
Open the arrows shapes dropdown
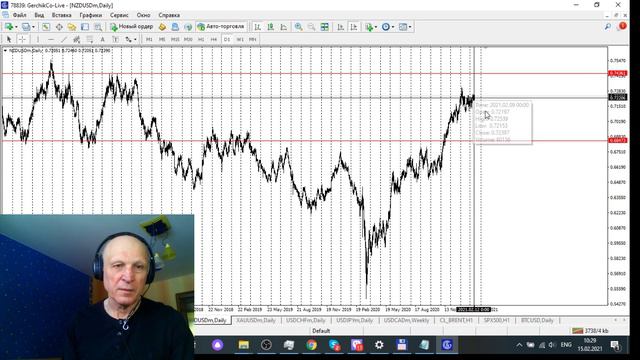coord(131,39)
